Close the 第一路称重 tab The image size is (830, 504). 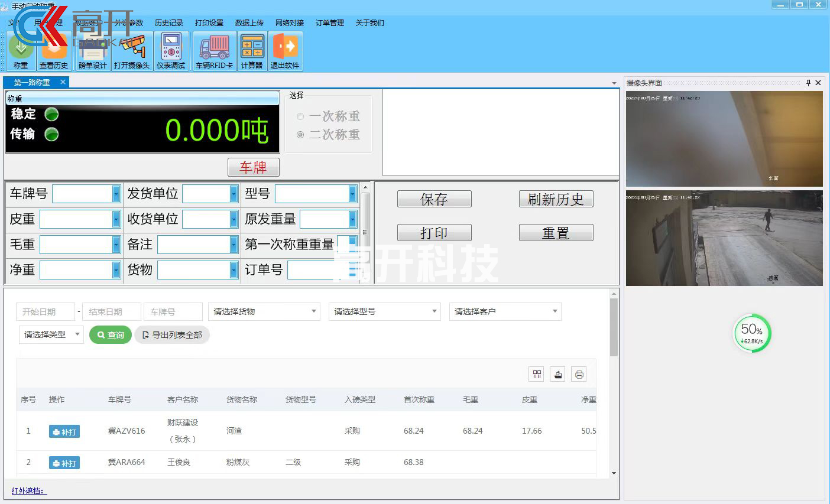point(63,82)
